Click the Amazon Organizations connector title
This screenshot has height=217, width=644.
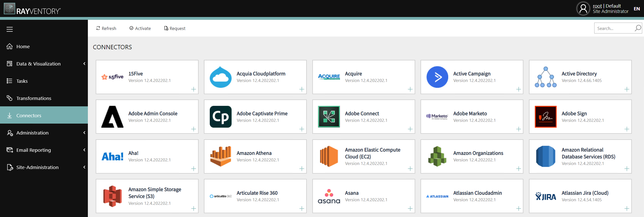478,153
